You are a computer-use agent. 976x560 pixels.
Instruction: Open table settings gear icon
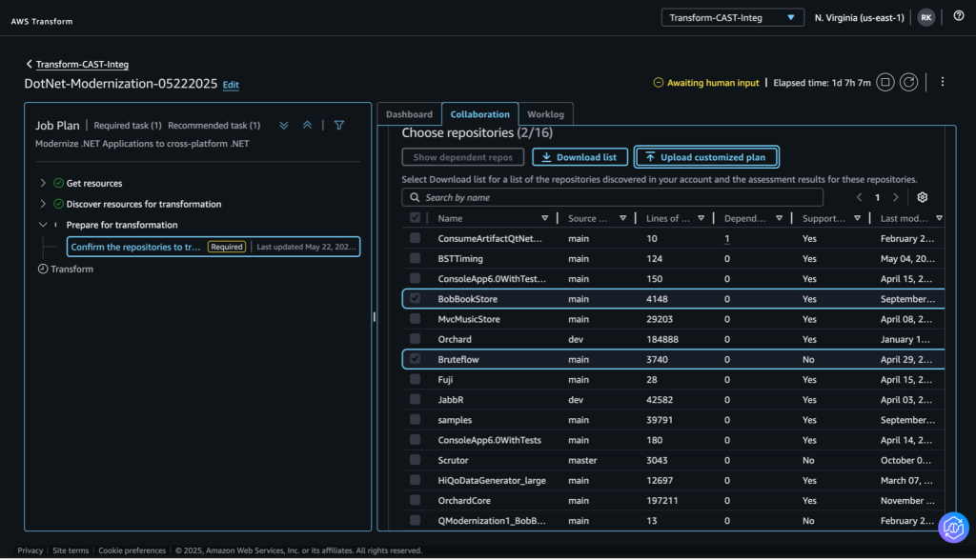pyautogui.click(x=923, y=197)
